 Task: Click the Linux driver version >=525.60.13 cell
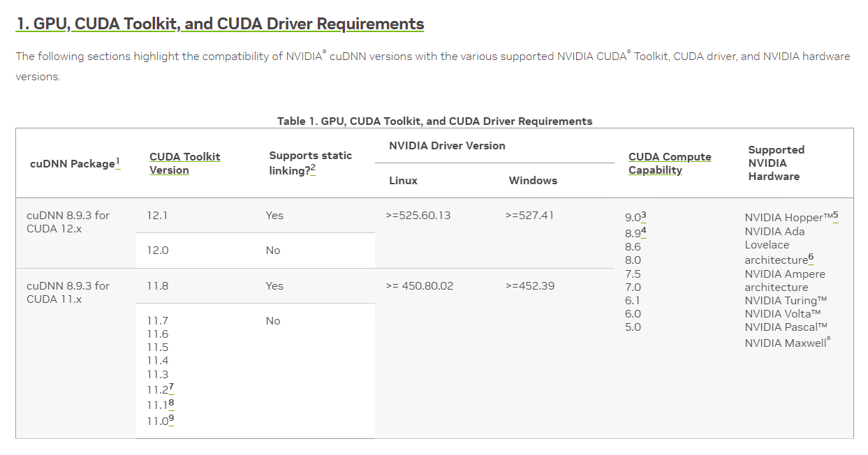click(418, 216)
